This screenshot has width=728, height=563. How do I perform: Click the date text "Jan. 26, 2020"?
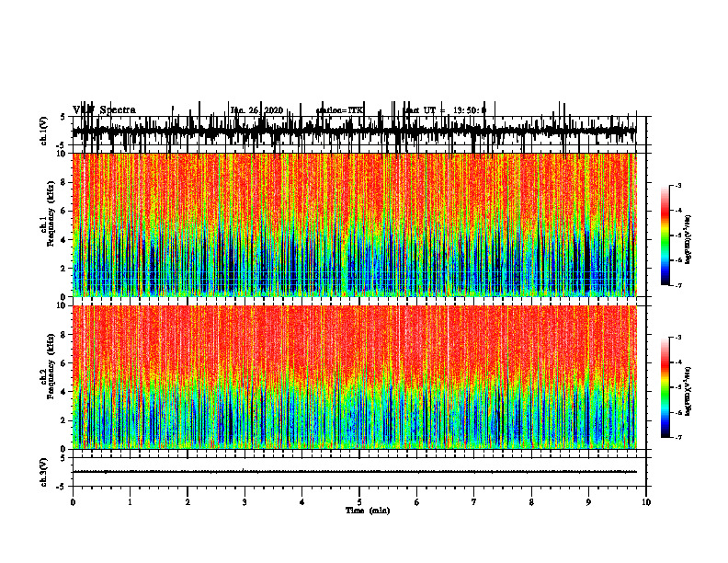(x=256, y=110)
